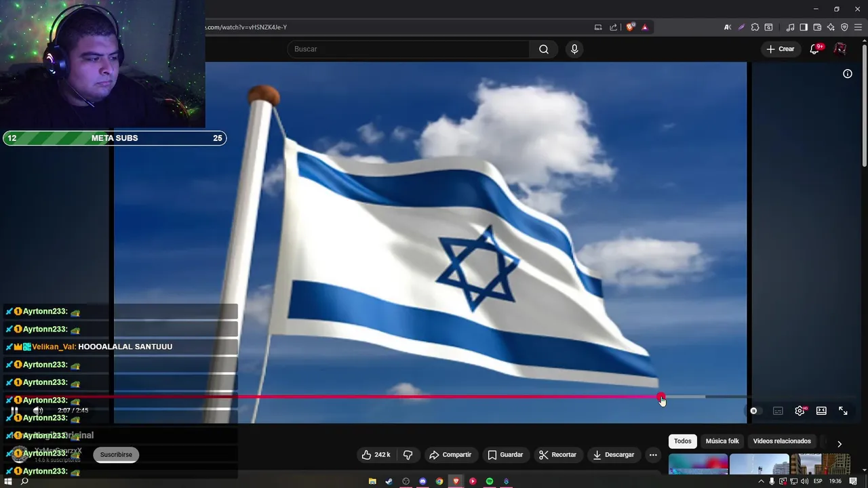Like the video with 242 k
Image resolution: width=868 pixels, height=488 pixels.
coord(376,455)
